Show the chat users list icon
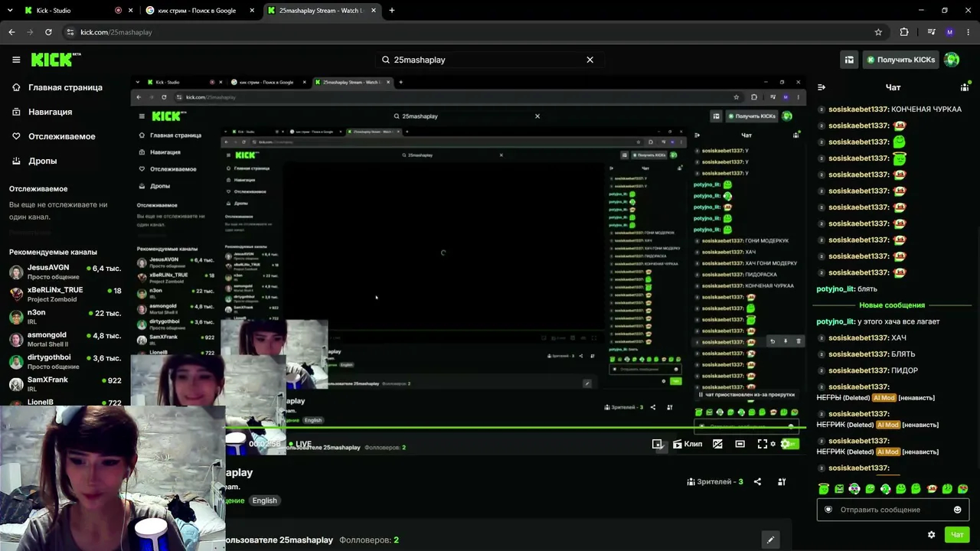 (965, 87)
